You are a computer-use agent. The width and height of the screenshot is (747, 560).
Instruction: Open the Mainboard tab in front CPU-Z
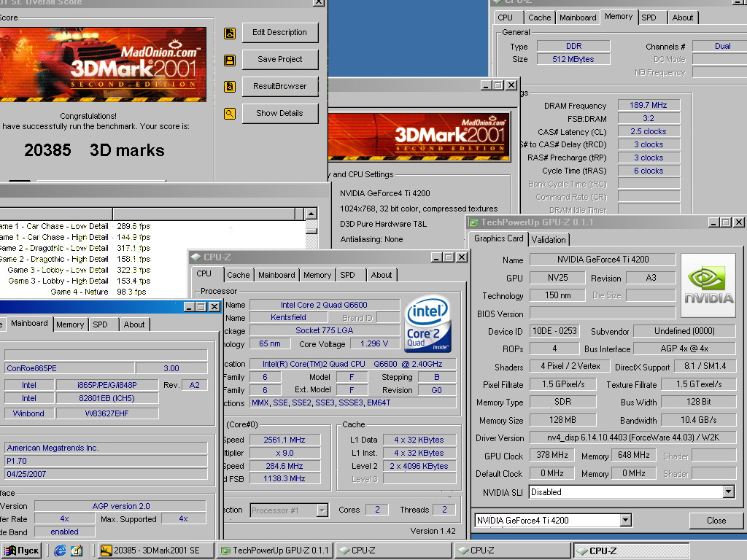click(276, 275)
